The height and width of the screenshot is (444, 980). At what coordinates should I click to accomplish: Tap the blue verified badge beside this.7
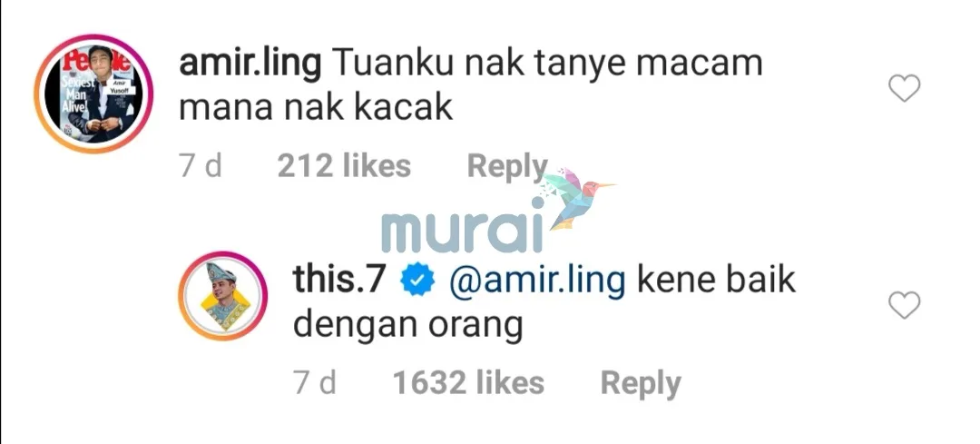(416, 282)
